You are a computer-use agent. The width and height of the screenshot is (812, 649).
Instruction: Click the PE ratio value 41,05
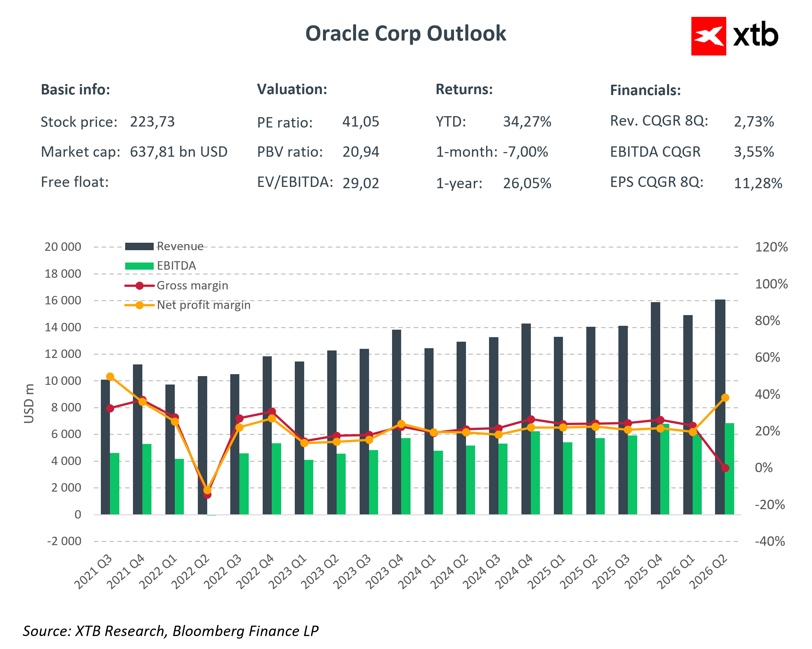(x=360, y=122)
